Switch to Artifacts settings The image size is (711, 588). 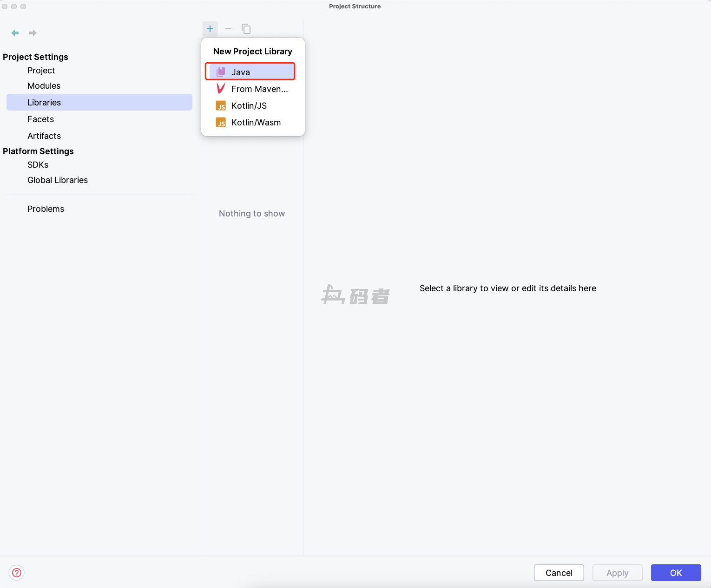44,136
